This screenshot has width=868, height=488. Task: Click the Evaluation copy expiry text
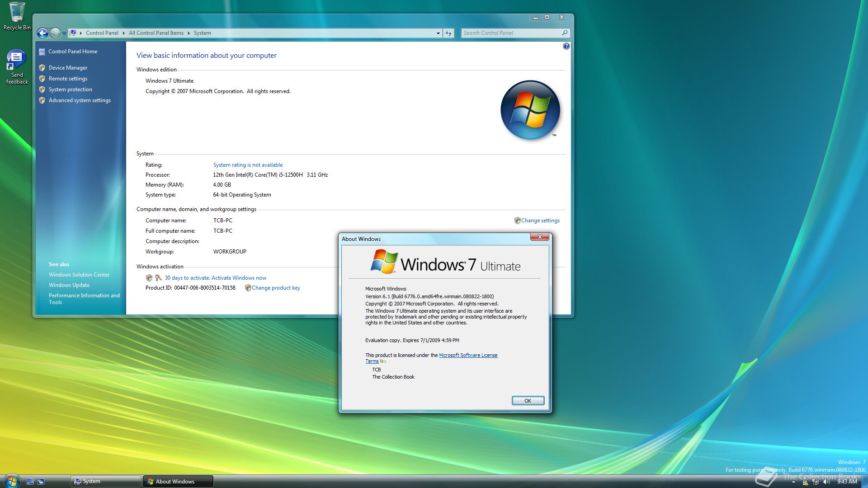tap(412, 340)
